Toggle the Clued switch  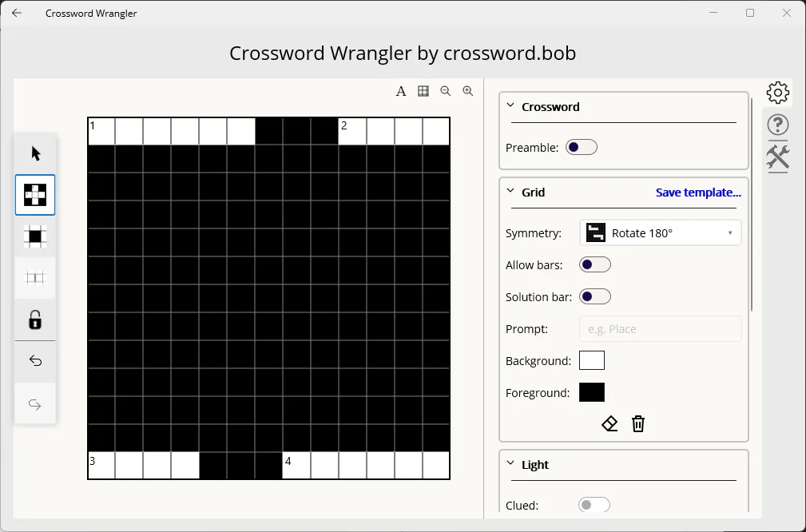[594, 506]
